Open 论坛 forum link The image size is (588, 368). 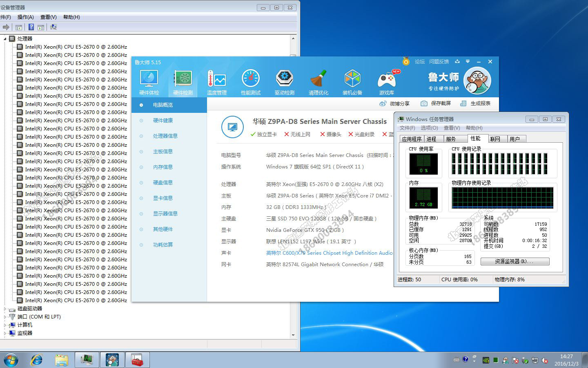(x=420, y=62)
